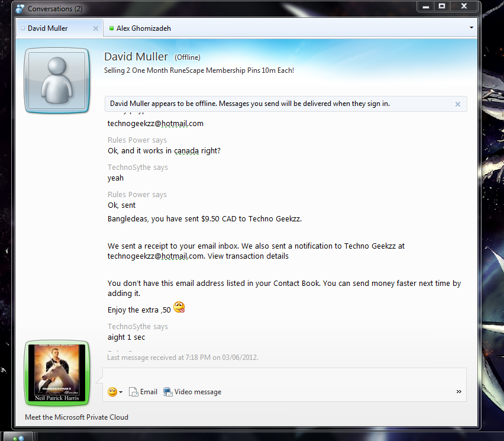Click the Email envelope icon
This screenshot has height=441, width=504.
133,392
